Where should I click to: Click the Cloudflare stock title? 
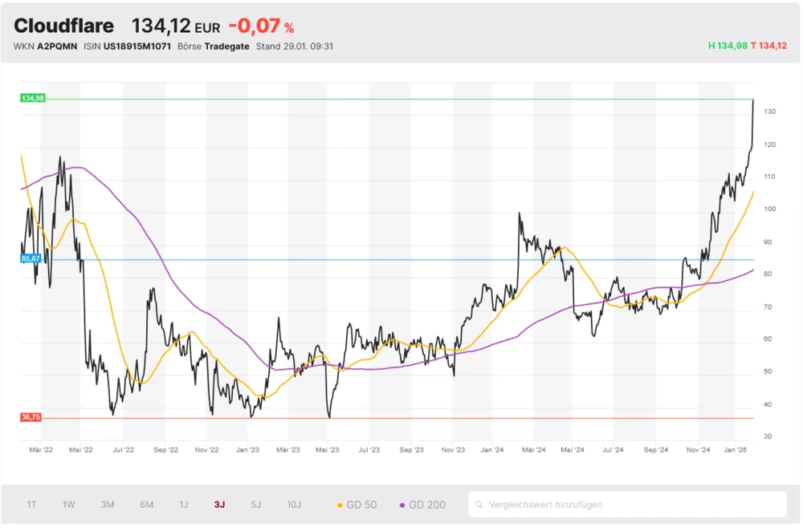63,26
